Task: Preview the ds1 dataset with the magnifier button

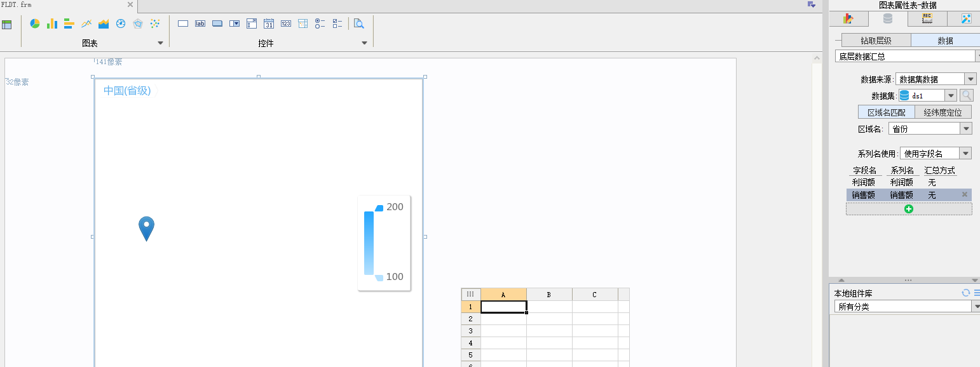Action: (966, 95)
